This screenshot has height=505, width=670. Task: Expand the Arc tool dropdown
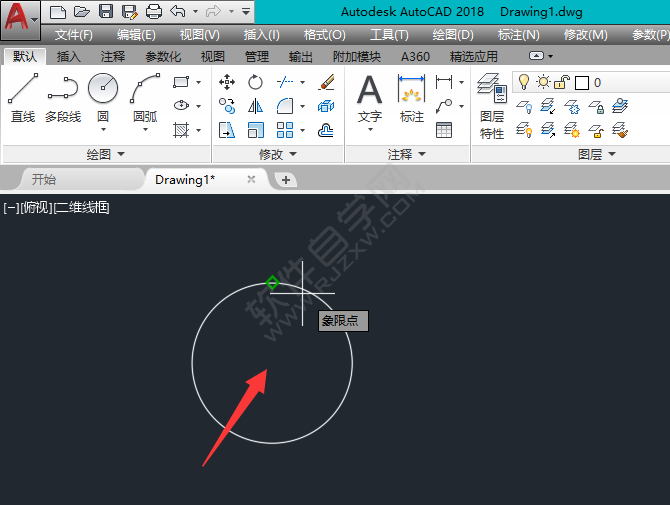pos(145,129)
